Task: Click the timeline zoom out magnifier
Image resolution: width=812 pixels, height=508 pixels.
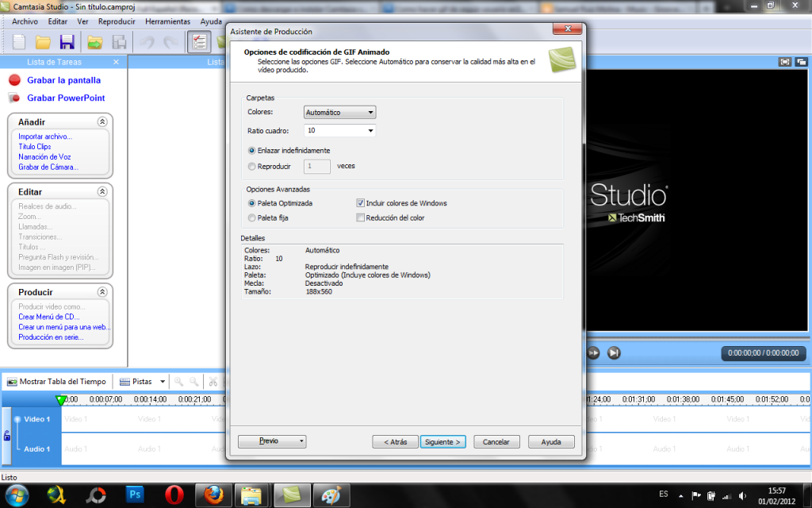Action: point(193,382)
